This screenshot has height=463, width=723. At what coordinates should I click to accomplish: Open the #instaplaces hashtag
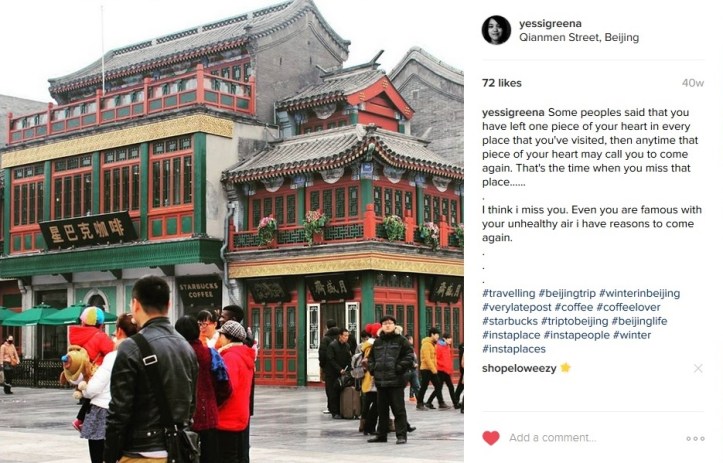coord(514,349)
